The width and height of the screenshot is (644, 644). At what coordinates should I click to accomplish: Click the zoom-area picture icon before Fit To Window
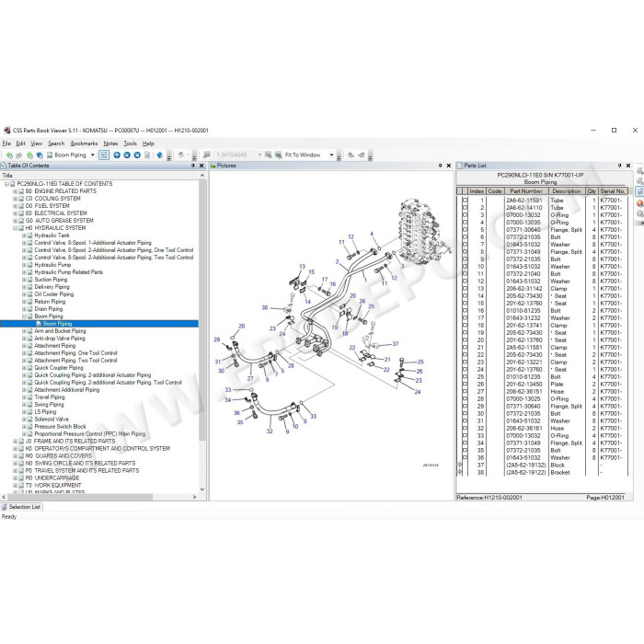pos(269,155)
